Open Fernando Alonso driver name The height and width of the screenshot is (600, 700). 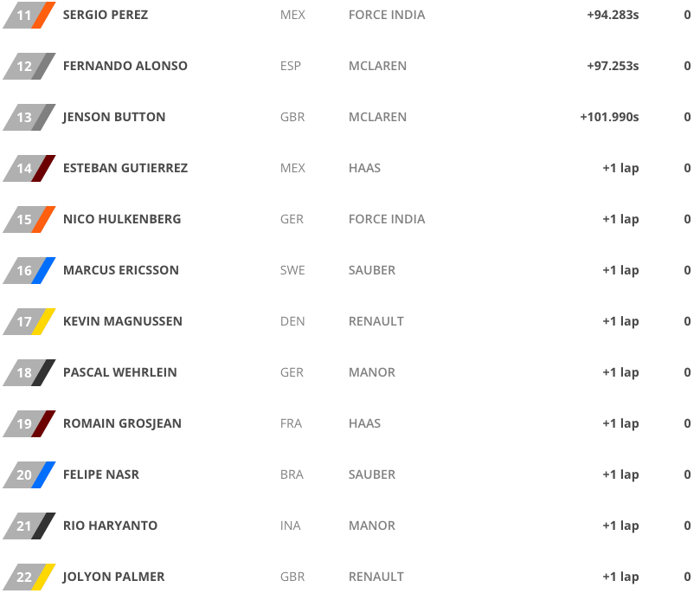[x=125, y=66]
